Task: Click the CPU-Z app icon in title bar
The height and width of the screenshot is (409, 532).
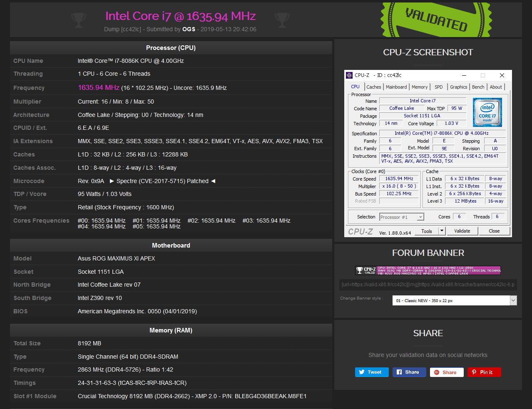Action: (x=349, y=75)
